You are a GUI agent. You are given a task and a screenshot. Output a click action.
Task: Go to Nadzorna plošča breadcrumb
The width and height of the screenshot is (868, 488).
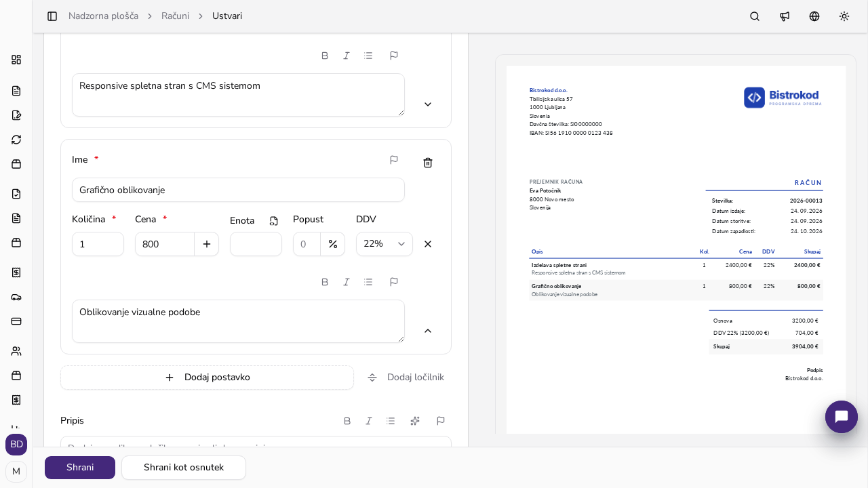point(103,16)
